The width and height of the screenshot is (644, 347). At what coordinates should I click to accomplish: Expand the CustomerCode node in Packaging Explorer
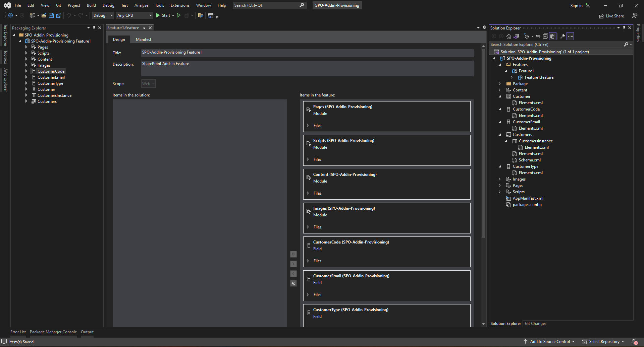(x=26, y=71)
